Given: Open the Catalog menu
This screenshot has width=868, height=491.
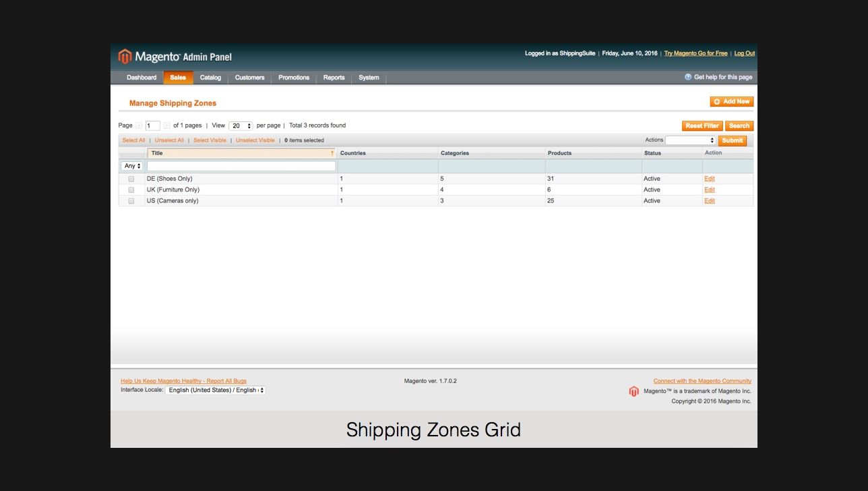Looking at the screenshot, I should (x=210, y=78).
